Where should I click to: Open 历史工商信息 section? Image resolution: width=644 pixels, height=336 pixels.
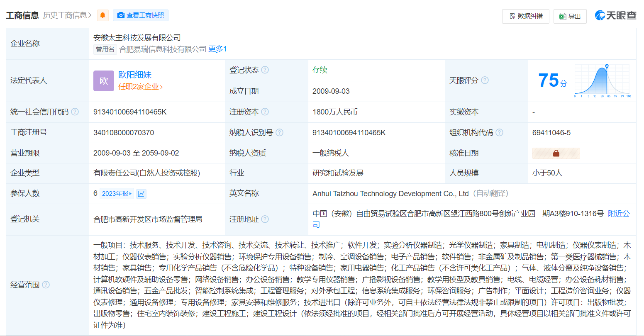[67, 15]
